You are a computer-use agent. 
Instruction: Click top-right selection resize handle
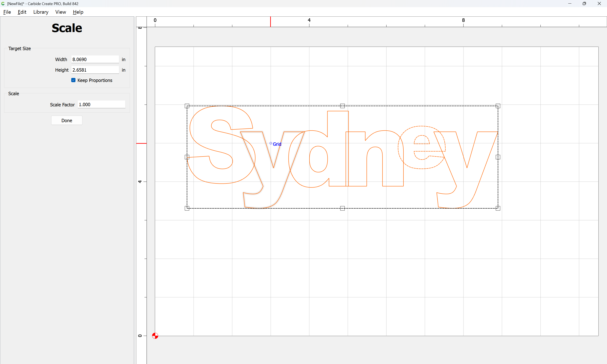[x=498, y=106]
